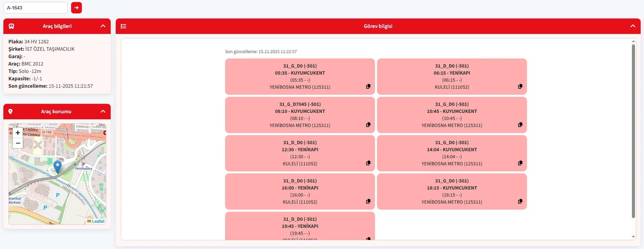Copy the 08:10 KUYUMCUKENT task details

point(368,125)
